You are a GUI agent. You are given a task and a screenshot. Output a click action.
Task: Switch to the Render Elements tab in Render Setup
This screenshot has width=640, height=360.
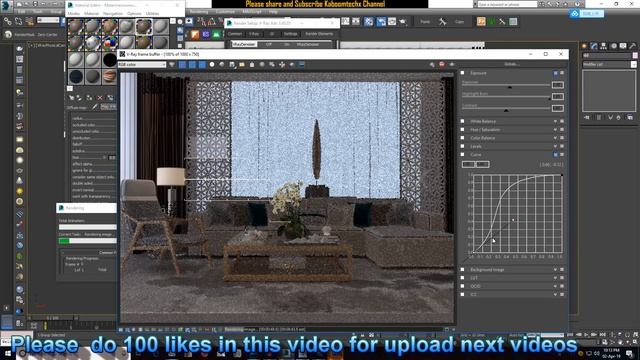pyautogui.click(x=319, y=34)
